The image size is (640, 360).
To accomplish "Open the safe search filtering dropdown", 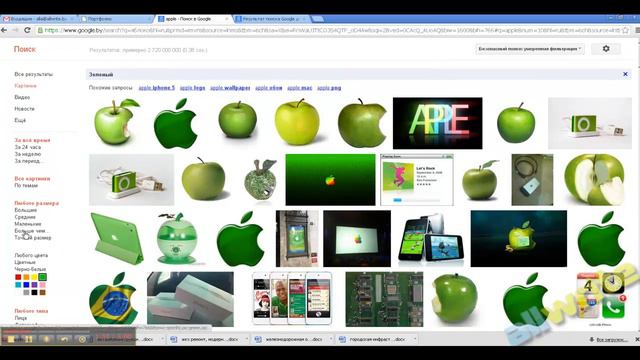I will [x=530, y=49].
